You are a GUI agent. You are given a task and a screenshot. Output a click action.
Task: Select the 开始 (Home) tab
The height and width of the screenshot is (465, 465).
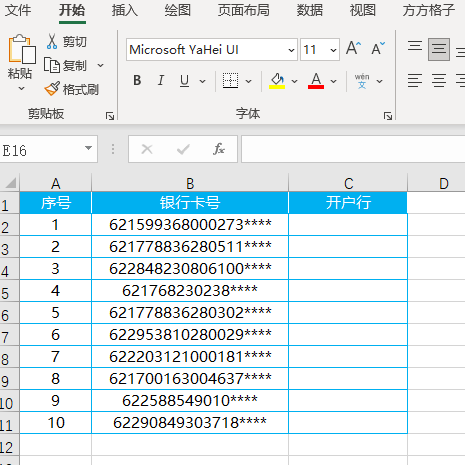72,10
